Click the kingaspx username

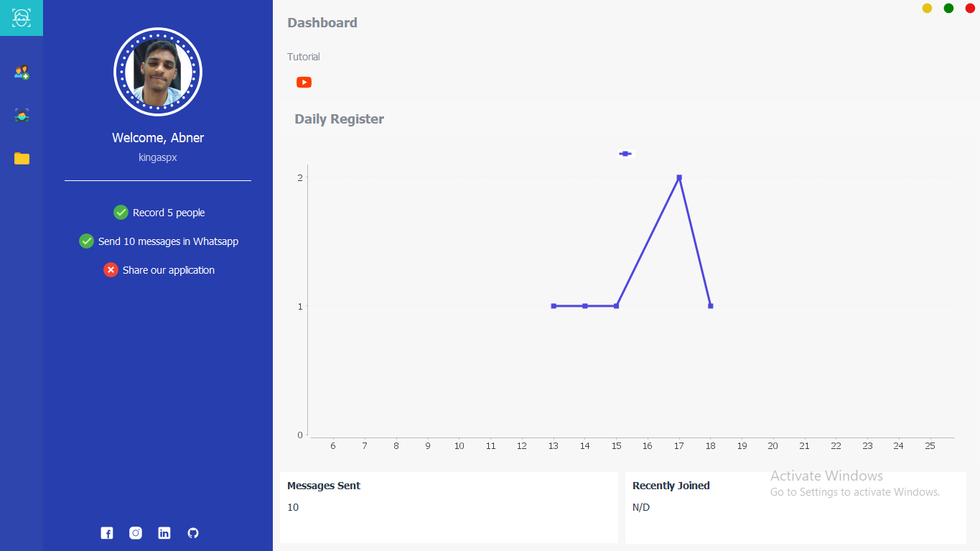[x=158, y=157]
